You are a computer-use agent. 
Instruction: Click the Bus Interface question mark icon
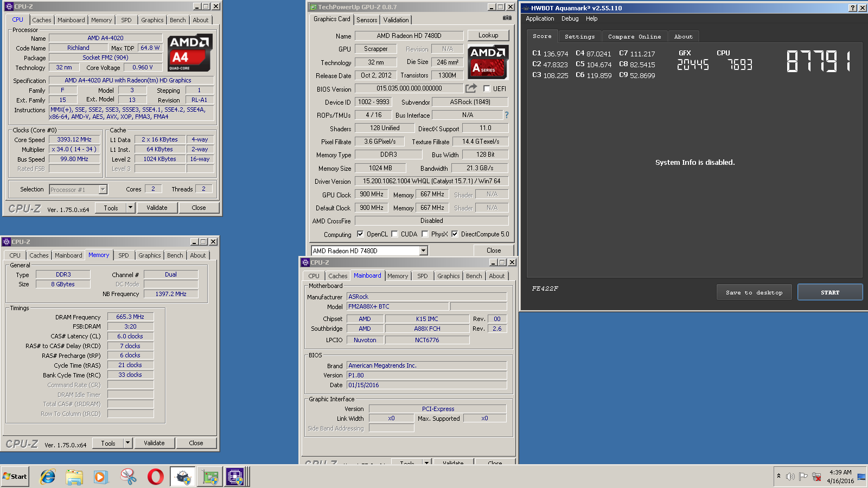pyautogui.click(x=507, y=115)
